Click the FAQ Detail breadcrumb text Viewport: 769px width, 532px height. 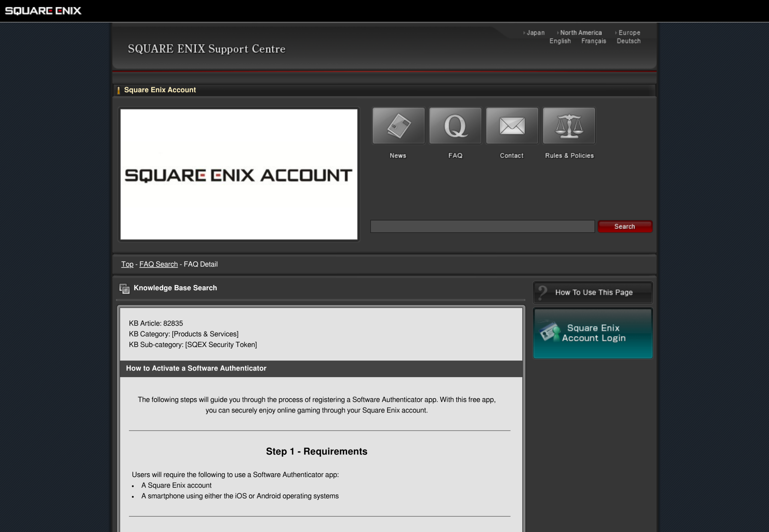(201, 264)
